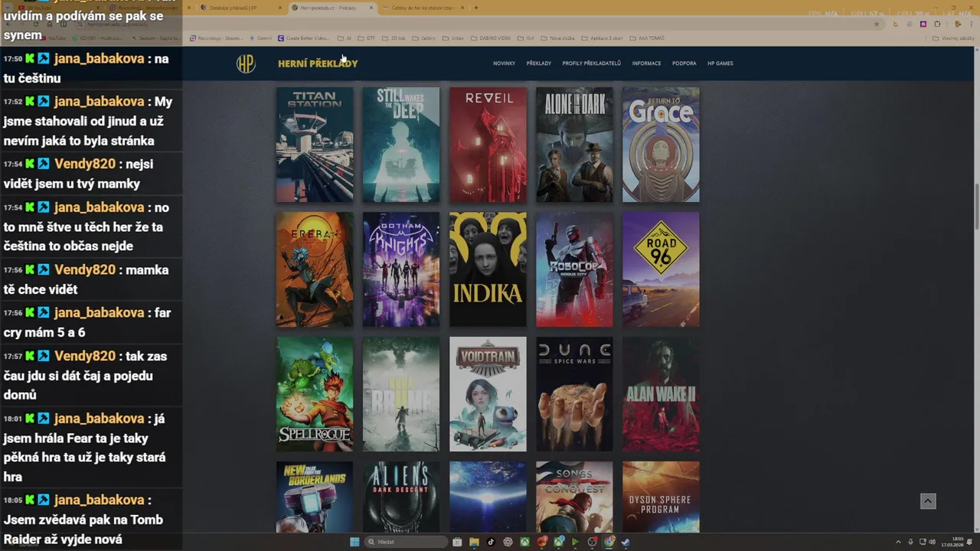The height and width of the screenshot is (551, 980).
Task: Open the Brume game cover
Action: (401, 394)
